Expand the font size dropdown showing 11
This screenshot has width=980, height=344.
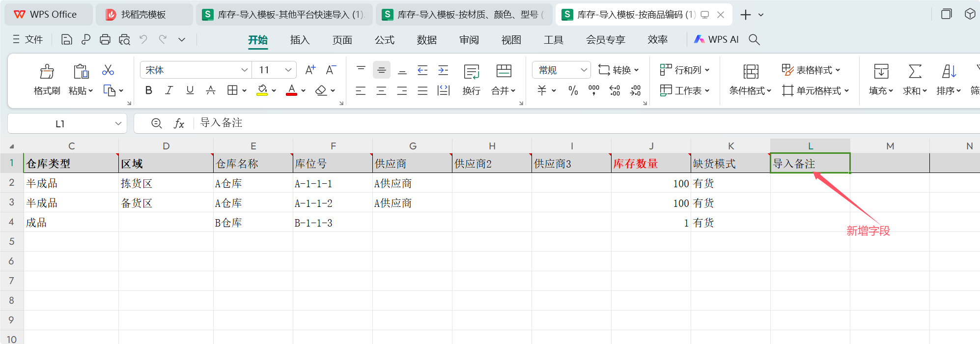pyautogui.click(x=288, y=70)
